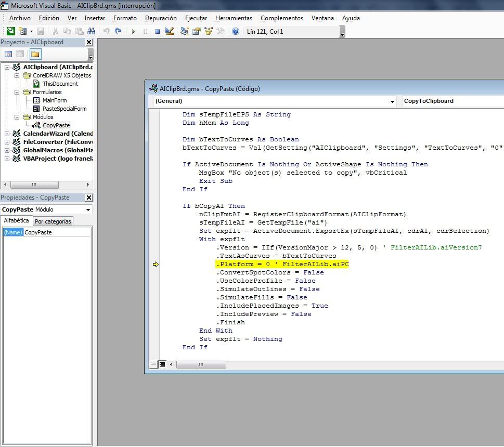
Task: Open the Ver menu
Action: [x=72, y=18]
